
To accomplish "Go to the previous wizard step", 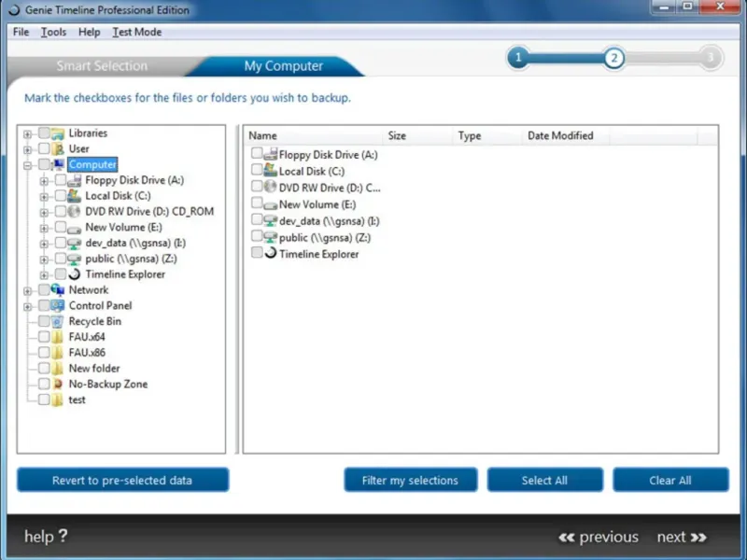I will 599,538.
